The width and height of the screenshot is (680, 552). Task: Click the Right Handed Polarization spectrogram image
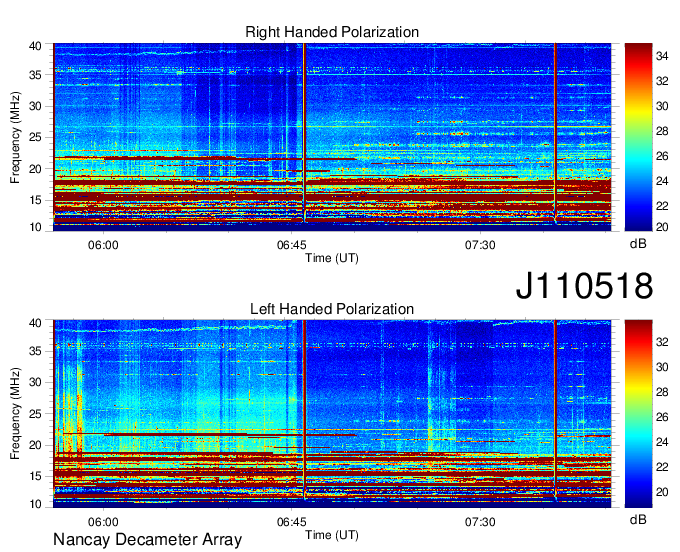pyautogui.click(x=332, y=137)
